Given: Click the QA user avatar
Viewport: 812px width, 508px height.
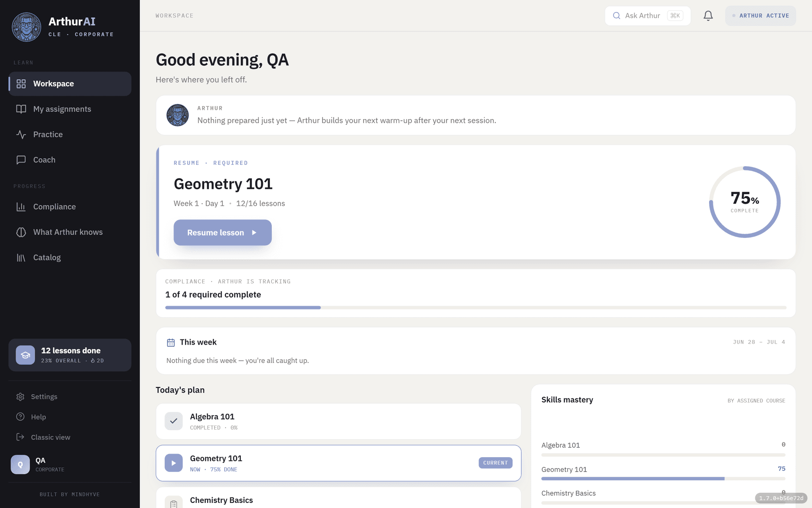Looking at the screenshot, I should point(20,465).
